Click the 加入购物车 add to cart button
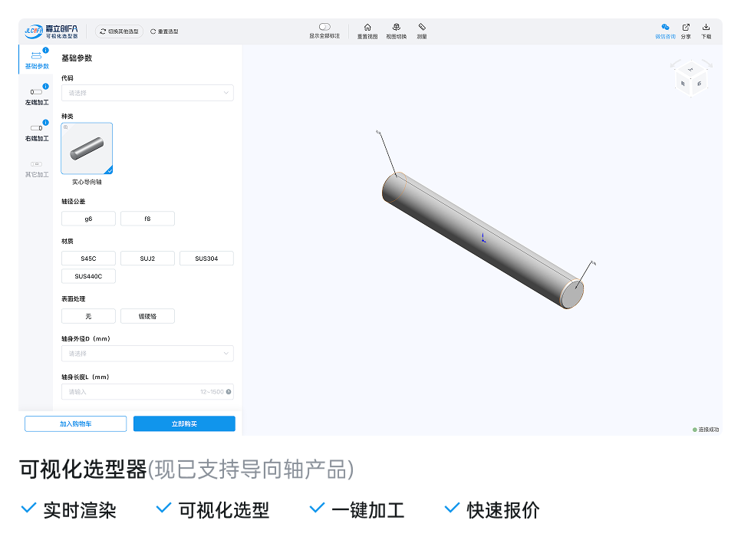 [x=75, y=423]
